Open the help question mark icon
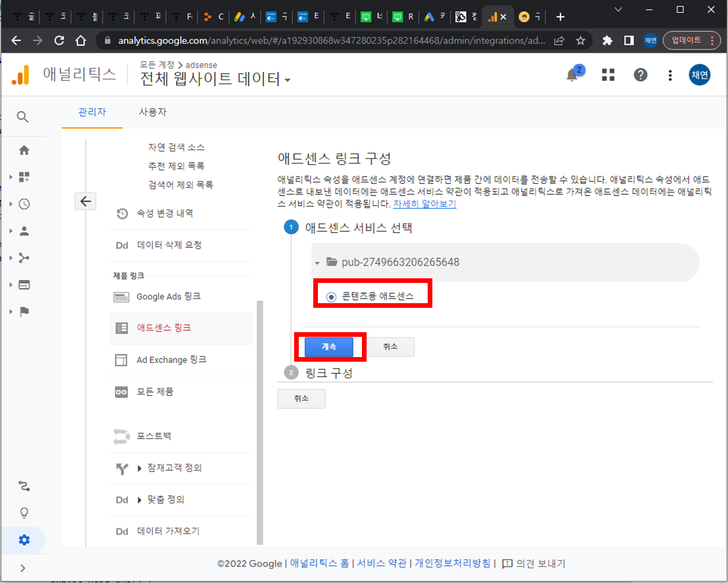 [x=640, y=75]
